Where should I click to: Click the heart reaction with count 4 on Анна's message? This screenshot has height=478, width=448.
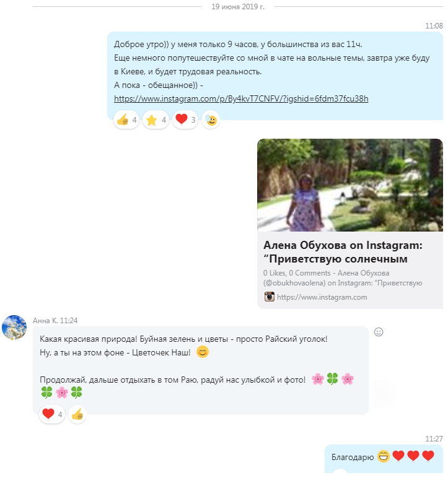pos(52,414)
